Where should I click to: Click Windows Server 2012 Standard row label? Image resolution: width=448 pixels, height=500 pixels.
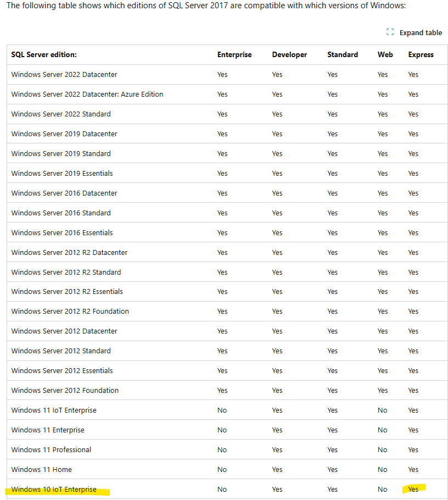61,351
